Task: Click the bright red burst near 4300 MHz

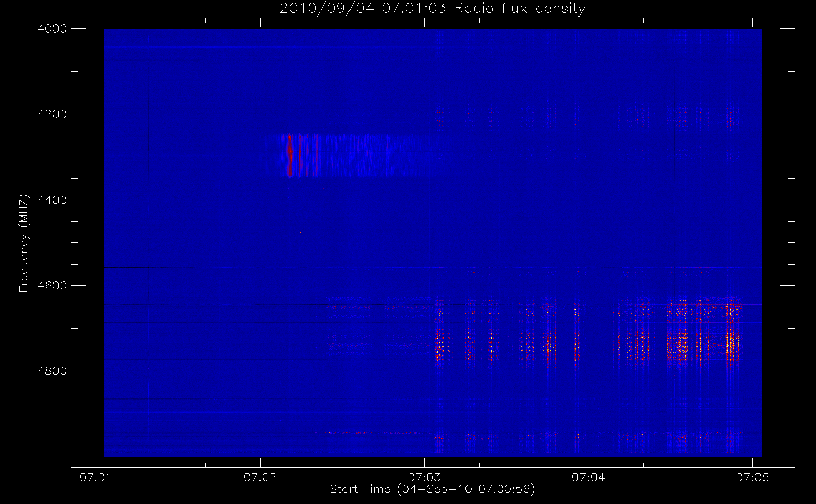Action: point(290,155)
